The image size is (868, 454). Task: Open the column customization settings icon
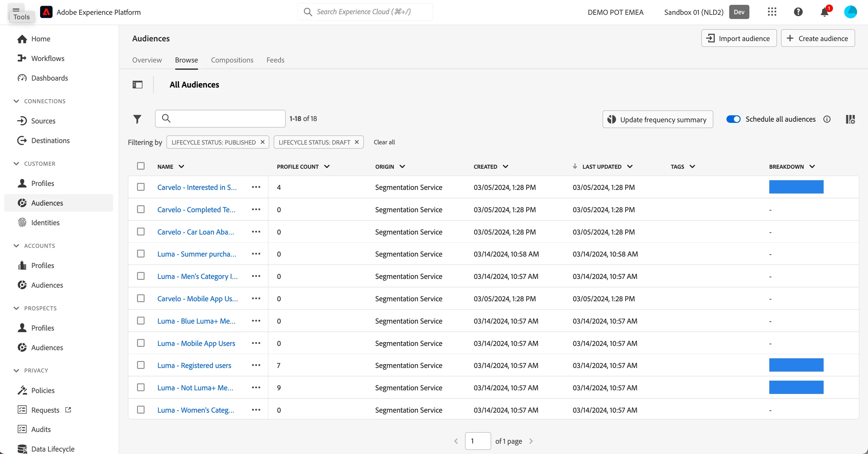pyautogui.click(x=850, y=119)
